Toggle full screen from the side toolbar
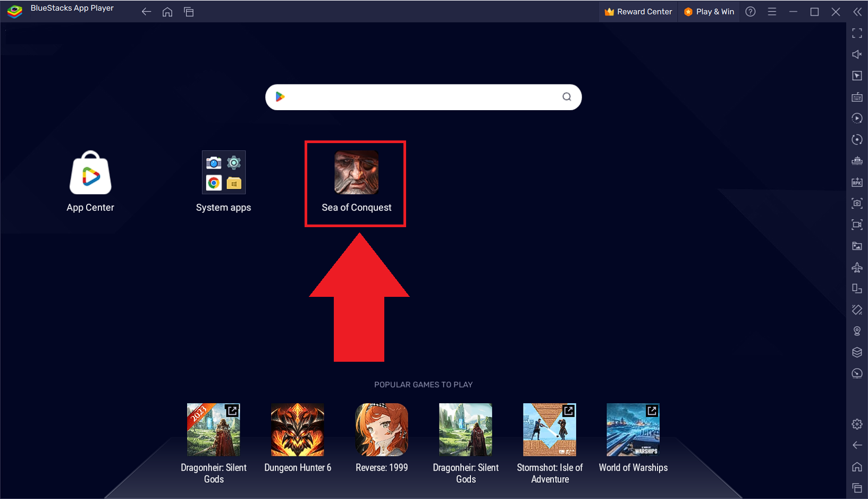 point(857,33)
